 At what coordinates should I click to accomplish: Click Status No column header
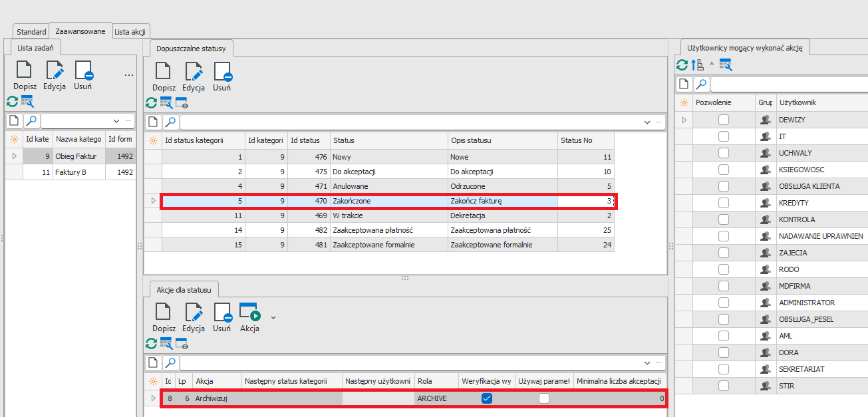[585, 140]
